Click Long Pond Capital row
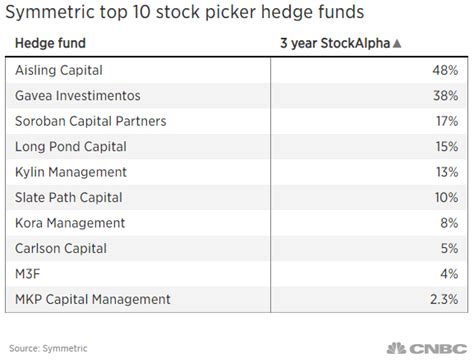Image resolution: width=474 pixels, height=363 pixels. click(236, 147)
